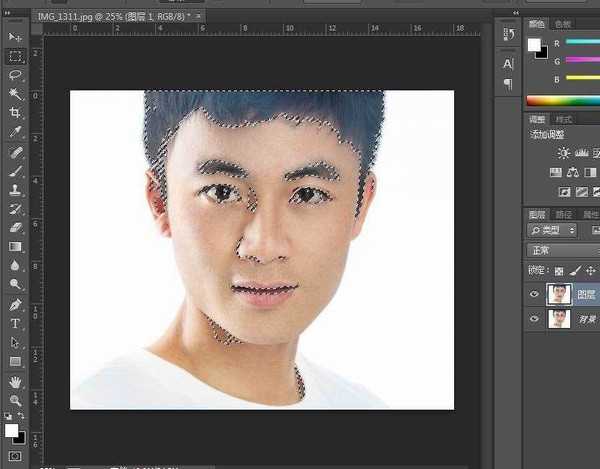600x469 pixels.
Task: Switch to the 颜色 color tab
Action: (x=536, y=24)
